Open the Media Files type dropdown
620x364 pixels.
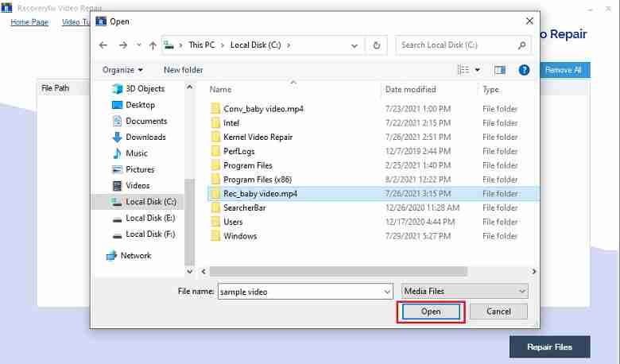(465, 291)
